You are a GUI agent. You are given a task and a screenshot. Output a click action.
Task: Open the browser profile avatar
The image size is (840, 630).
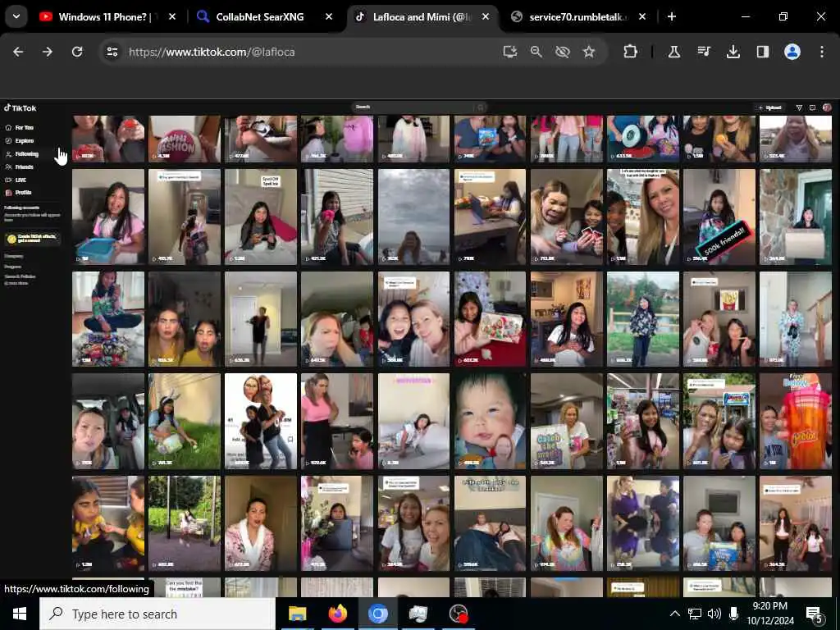[792, 52]
